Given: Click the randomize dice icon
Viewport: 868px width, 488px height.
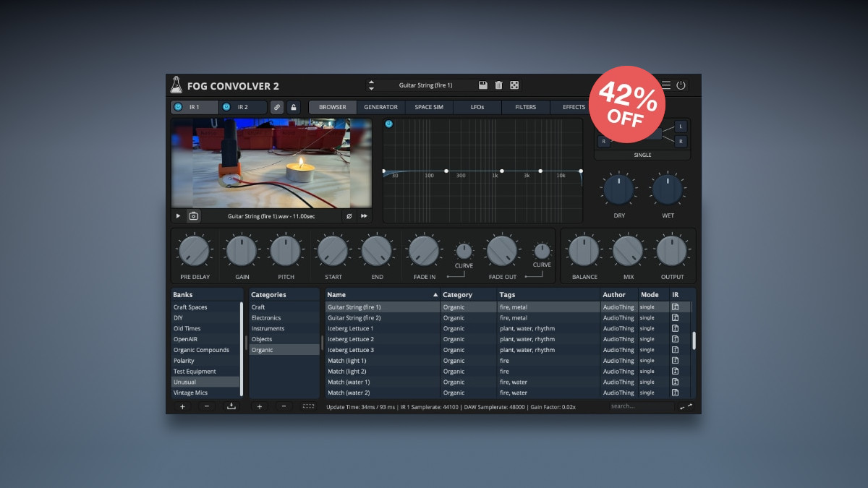Looking at the screenshot, I should 514,85.
